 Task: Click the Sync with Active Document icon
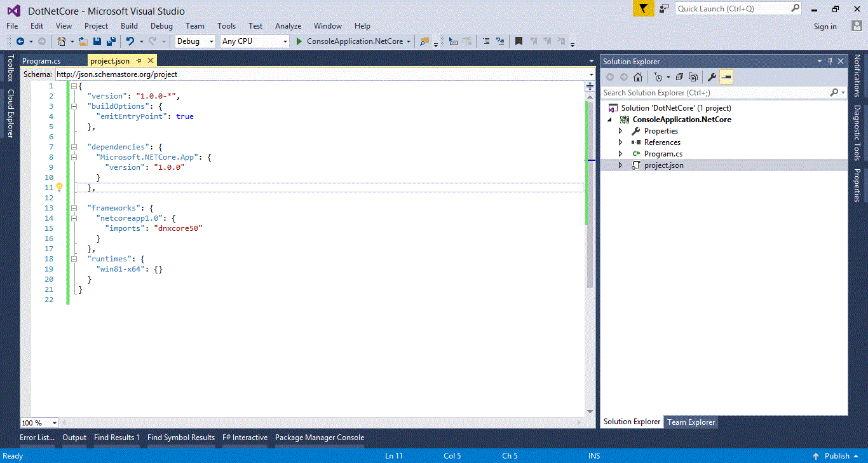(678, 77)
